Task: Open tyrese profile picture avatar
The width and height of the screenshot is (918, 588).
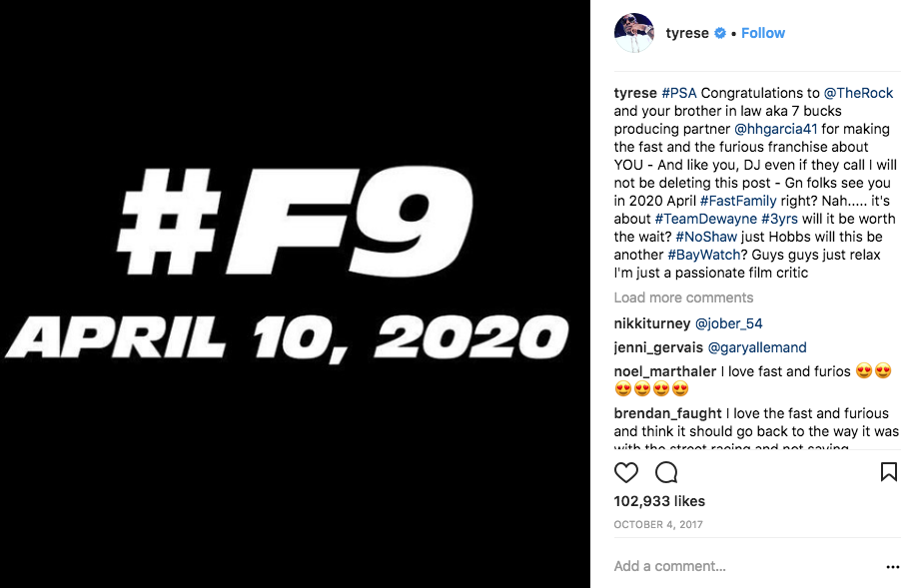Action: 633,33
